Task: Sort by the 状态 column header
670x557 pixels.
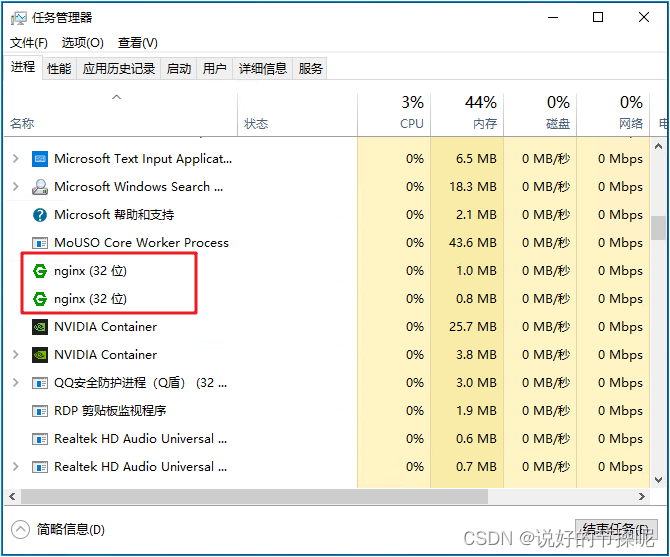Action: [x=297, y=114]
